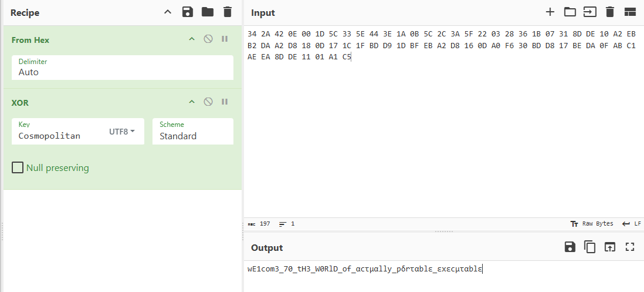Maximise the output pane
Image resolution: width=644 pixels, height=292 pixels.
tap(630, 247)
